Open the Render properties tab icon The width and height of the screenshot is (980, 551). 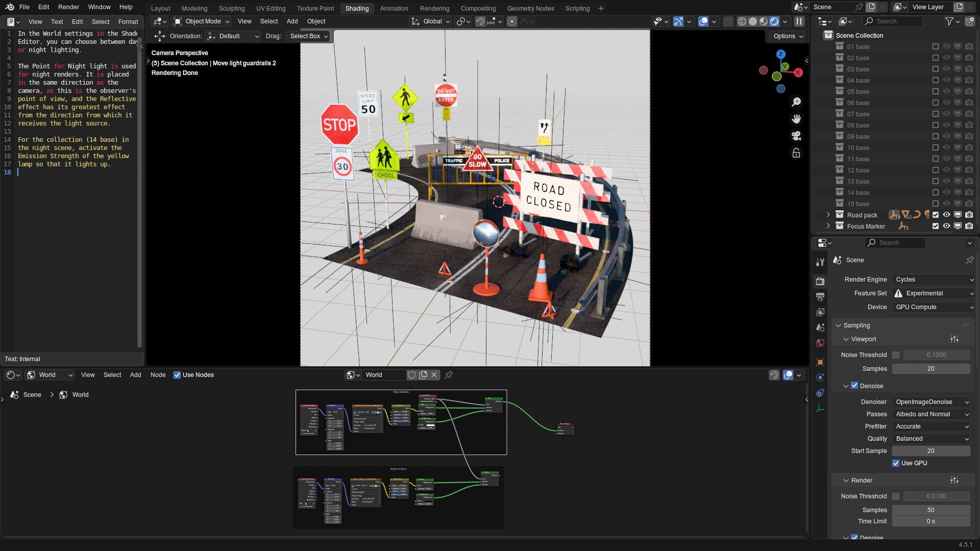pyautogui.click(x=820, y=281)
